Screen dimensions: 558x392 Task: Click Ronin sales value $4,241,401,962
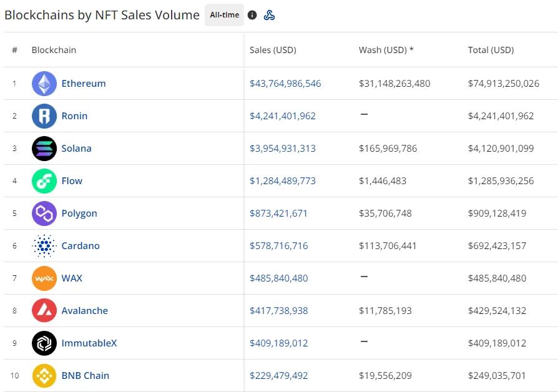(283, 116)
